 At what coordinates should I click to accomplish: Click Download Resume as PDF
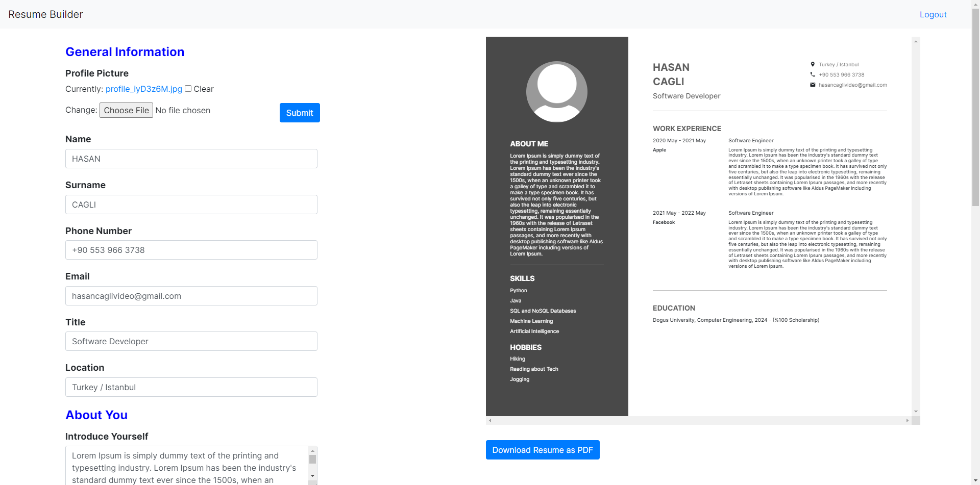tap(543, 449)
